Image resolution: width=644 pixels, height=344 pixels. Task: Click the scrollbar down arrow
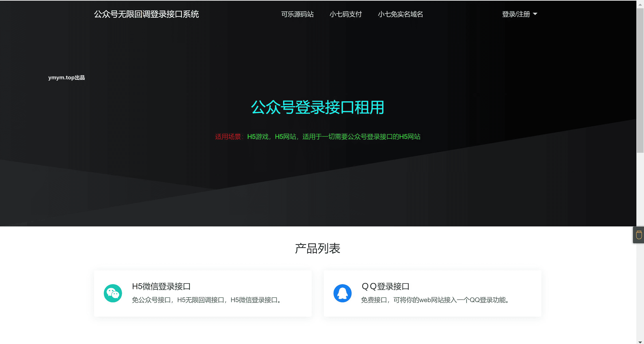pyautogui.click(x=640, y=342)
